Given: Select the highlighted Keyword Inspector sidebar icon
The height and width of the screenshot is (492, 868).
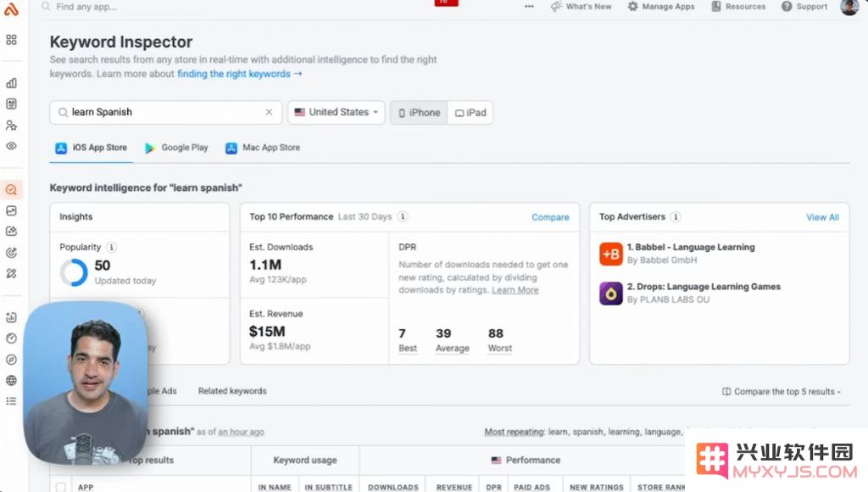Looking at the screenshot, I should pos(11,190).
